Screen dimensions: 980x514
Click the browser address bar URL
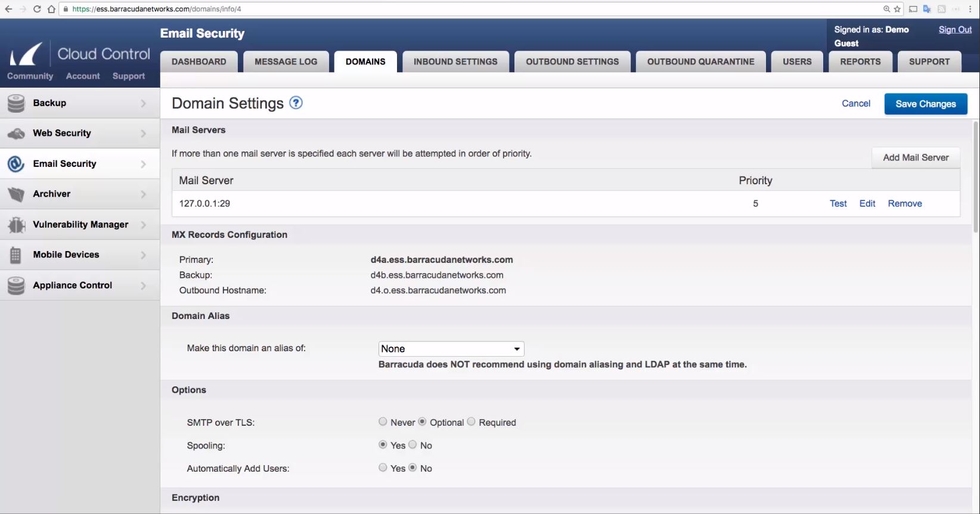157,9
